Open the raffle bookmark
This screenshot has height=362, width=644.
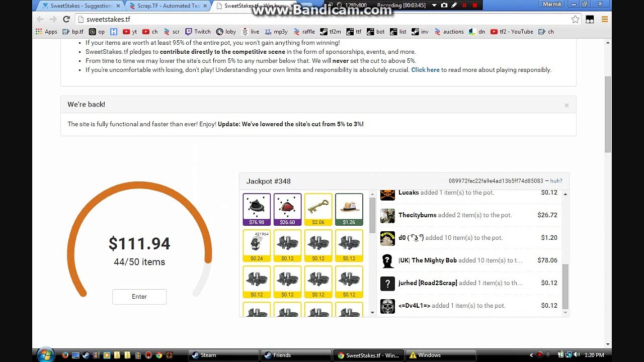(304, 32)
